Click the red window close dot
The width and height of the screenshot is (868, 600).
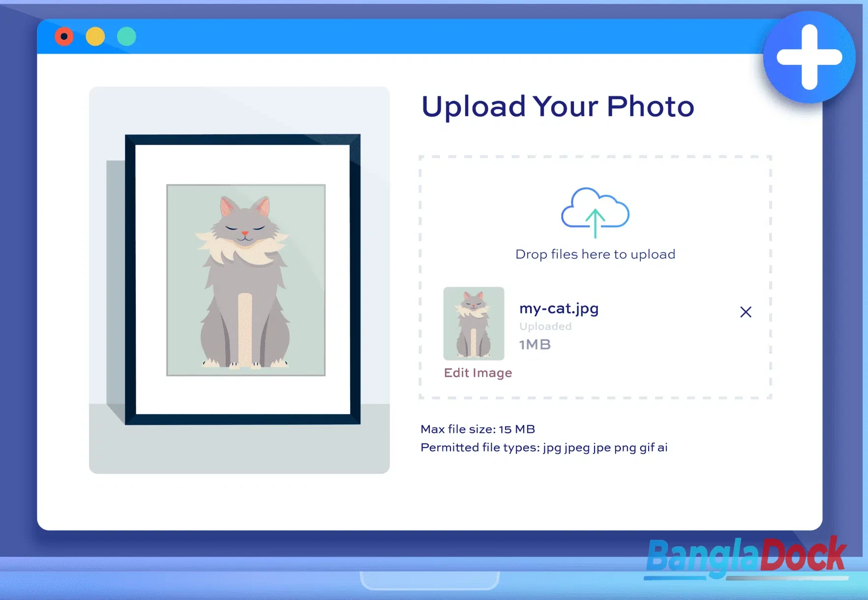tap(64, 36)
